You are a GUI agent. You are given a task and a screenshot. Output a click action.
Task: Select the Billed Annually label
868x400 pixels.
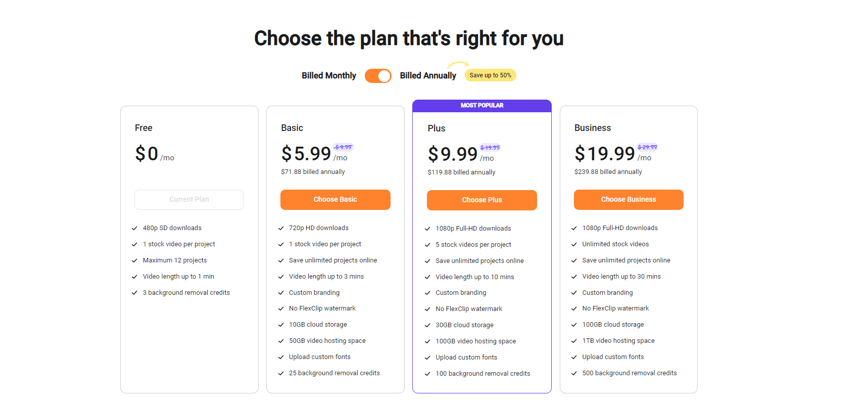click(x=428, y=75)
